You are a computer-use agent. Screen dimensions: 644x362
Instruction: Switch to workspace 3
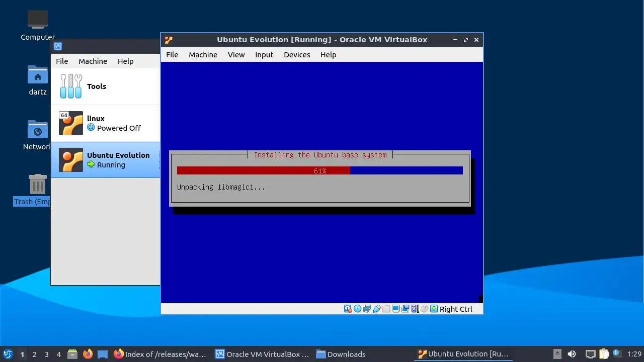47,354
